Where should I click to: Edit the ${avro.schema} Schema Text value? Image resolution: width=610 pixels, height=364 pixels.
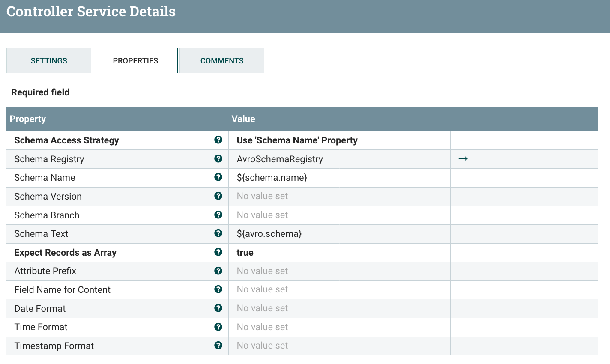tap(339, 234)
